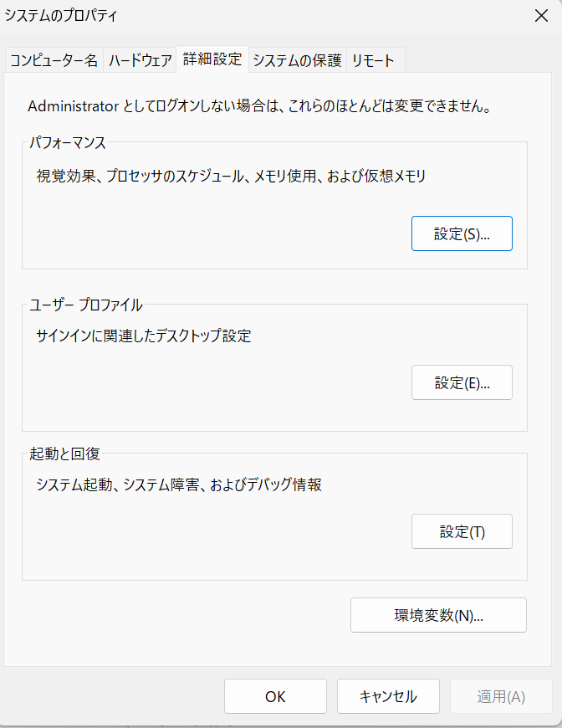Confirm with the OK button
The width and height of the screenshot is (562, 728).
[275, 696]
